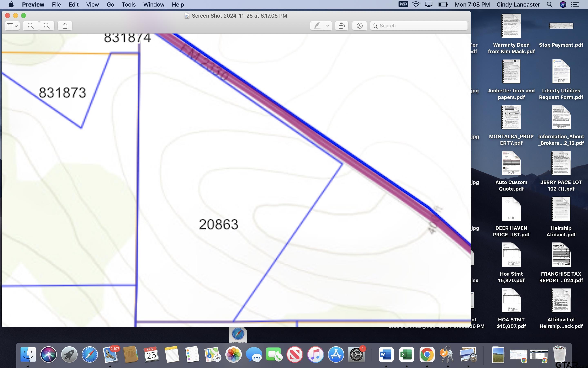This screenshot has width=588, height=368.
Task: Open Launchpad rocket in the Dock
Action: [x=69, y=354]
